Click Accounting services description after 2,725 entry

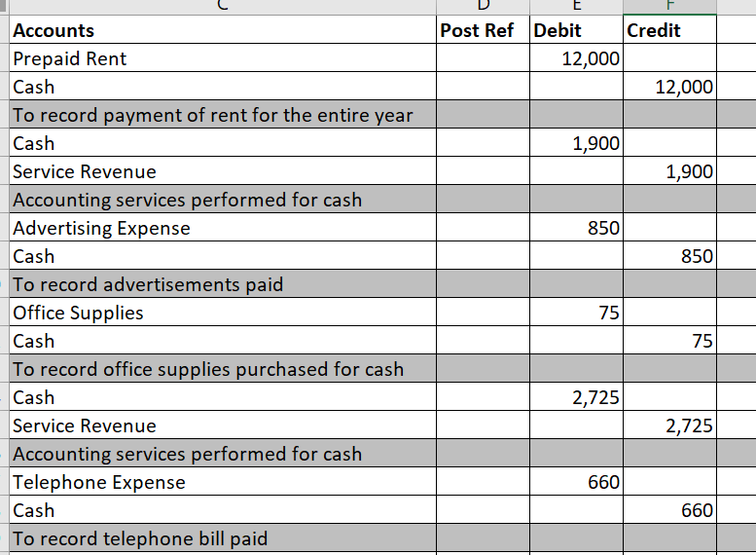pos(223,454)
